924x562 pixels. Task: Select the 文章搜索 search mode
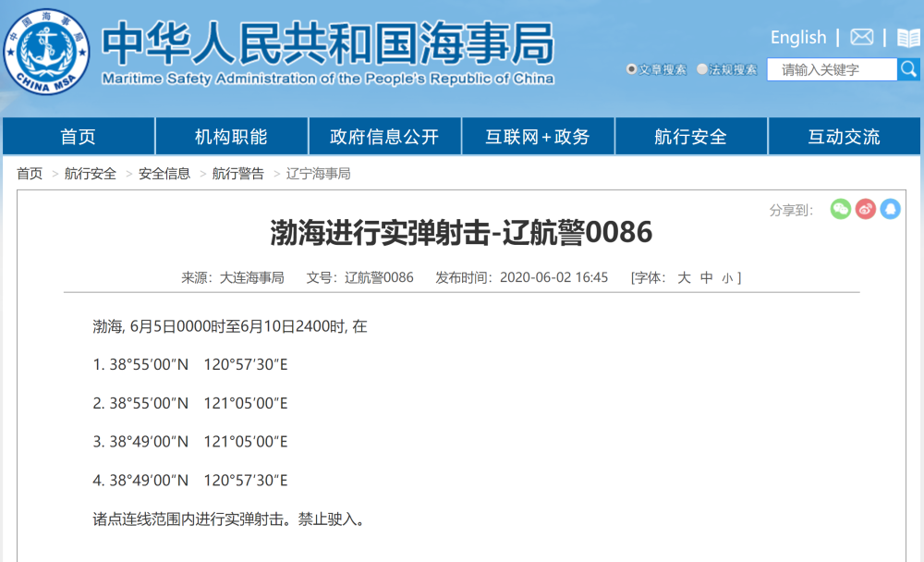(x=656, y=68)
